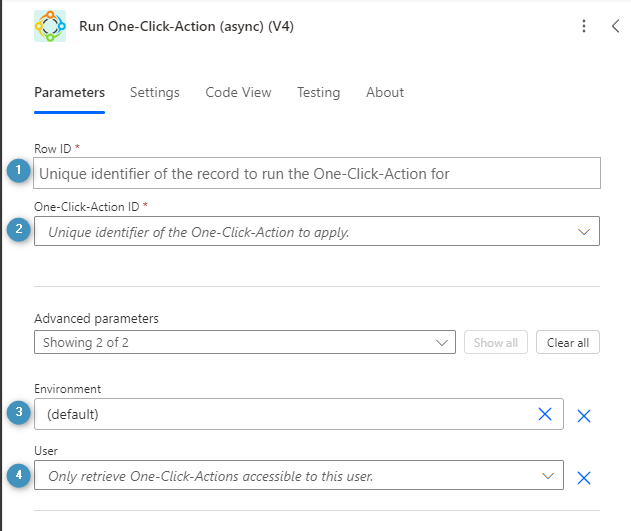Remove the User parameter with its X
The height and width of the screenshot is (531, 631).
pos(584,478)
